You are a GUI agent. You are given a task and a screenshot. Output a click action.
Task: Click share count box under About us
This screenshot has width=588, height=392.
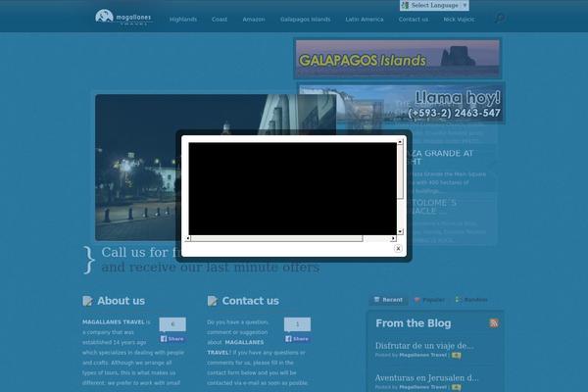pos(172,324)
